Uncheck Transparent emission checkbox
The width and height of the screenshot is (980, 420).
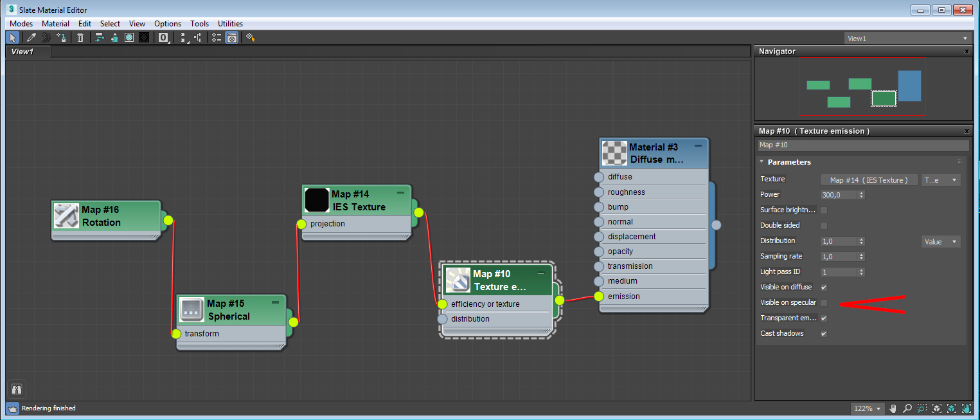824,318
